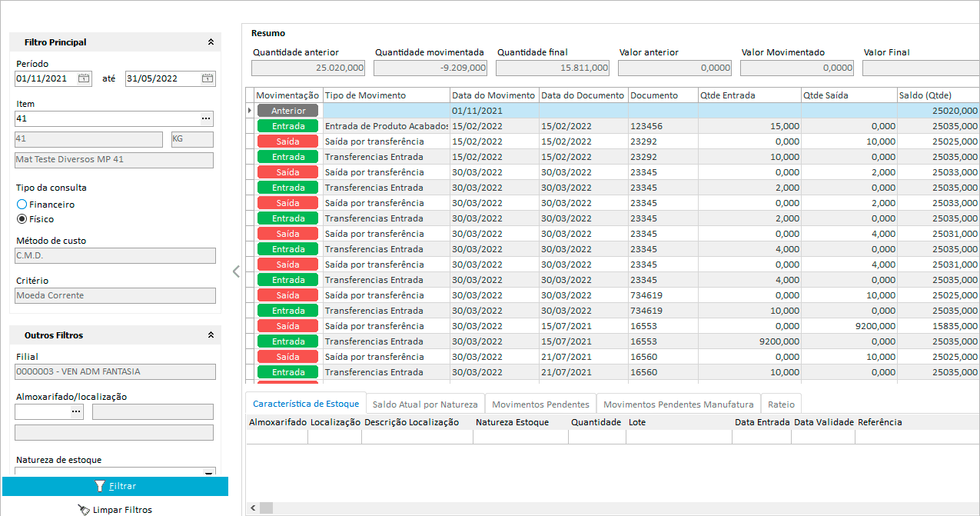Click the Valor Movimentado field
This screenshot has width=980, height=516.
click(x=797, y=68)
